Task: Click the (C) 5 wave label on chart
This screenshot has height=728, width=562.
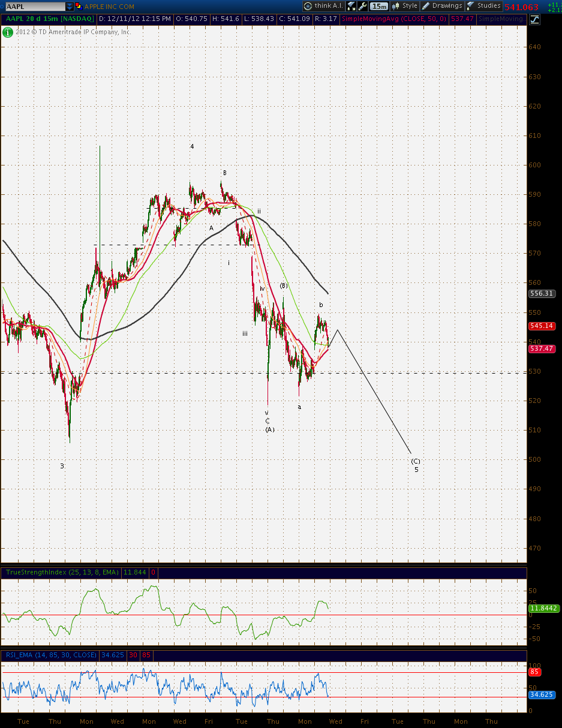Action: [x=416, y=465]
